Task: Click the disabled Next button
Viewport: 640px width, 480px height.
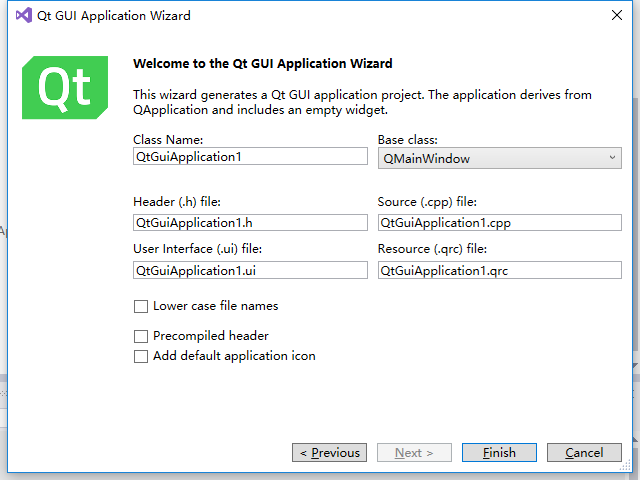Action: click(414, 453)
